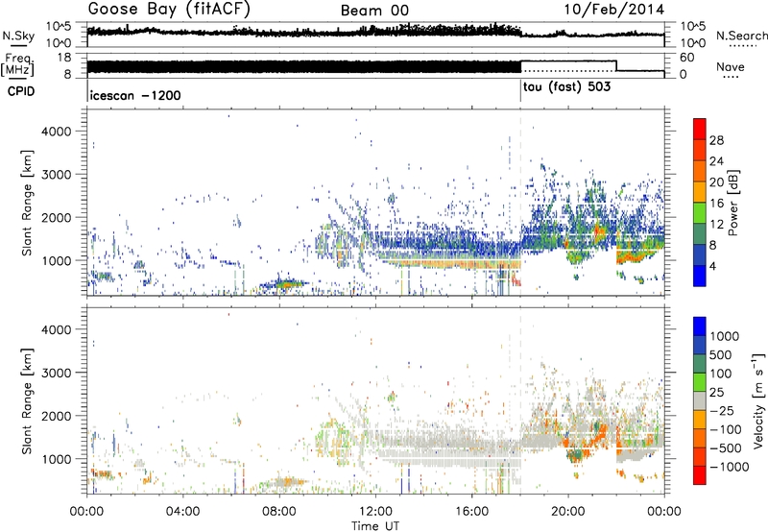
Task: Click the N.Sky axis label
Action: click(x=18, y=36)
